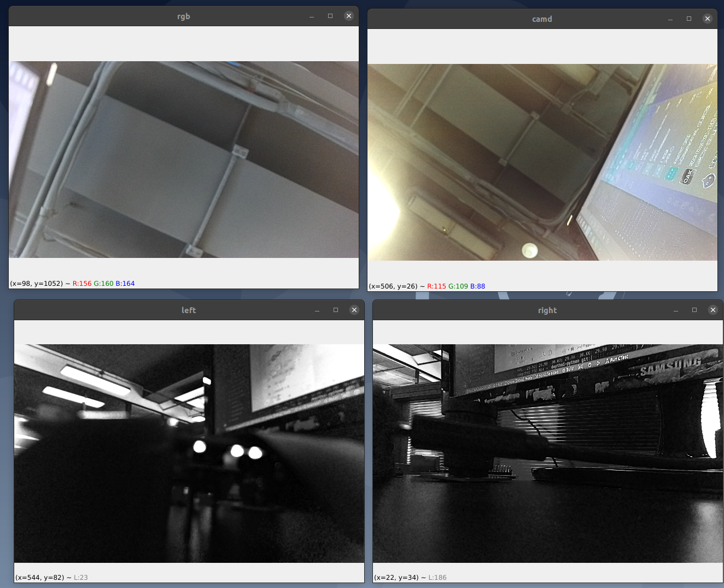
Task: Maximize the right window
Action: pos(694,310)
